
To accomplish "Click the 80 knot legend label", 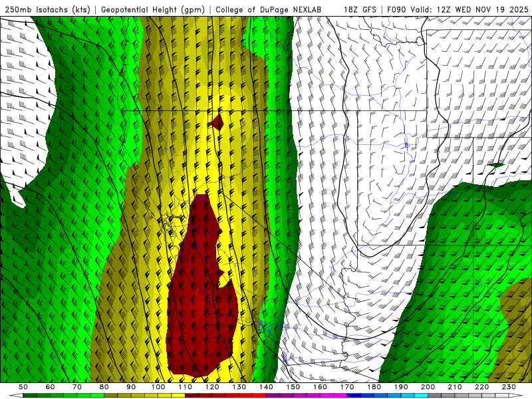I will pyautogui.click(x=104, y=387).
